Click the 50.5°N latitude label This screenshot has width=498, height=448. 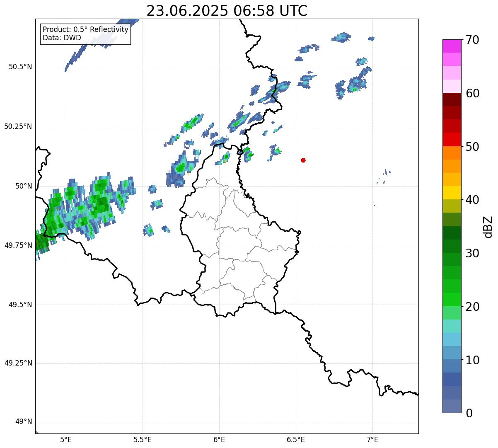coord(20,67)
